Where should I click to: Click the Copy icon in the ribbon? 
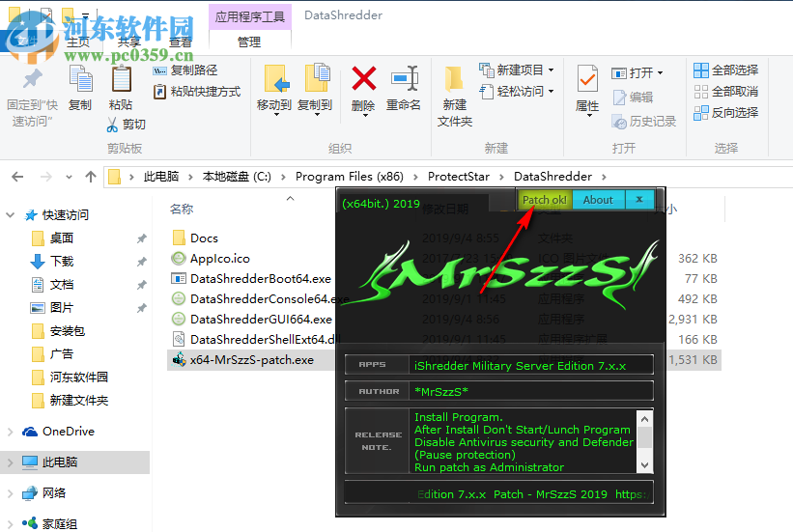coord(80,79)
